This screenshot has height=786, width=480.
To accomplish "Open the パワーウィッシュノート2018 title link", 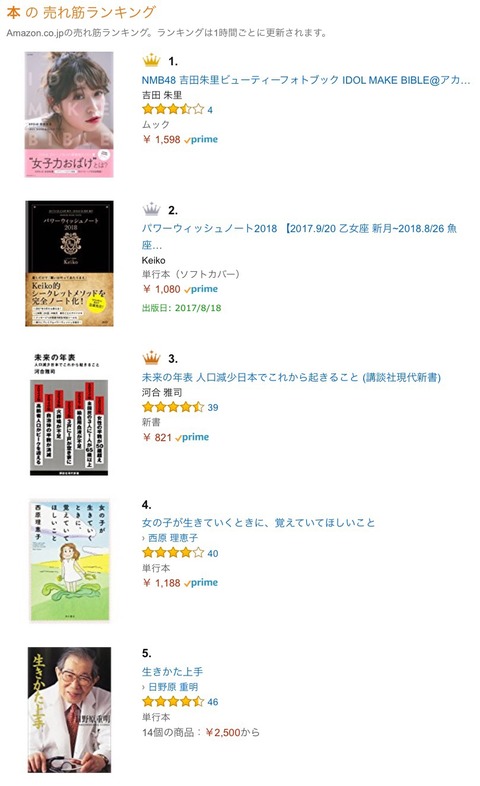I will coord(299,237).
